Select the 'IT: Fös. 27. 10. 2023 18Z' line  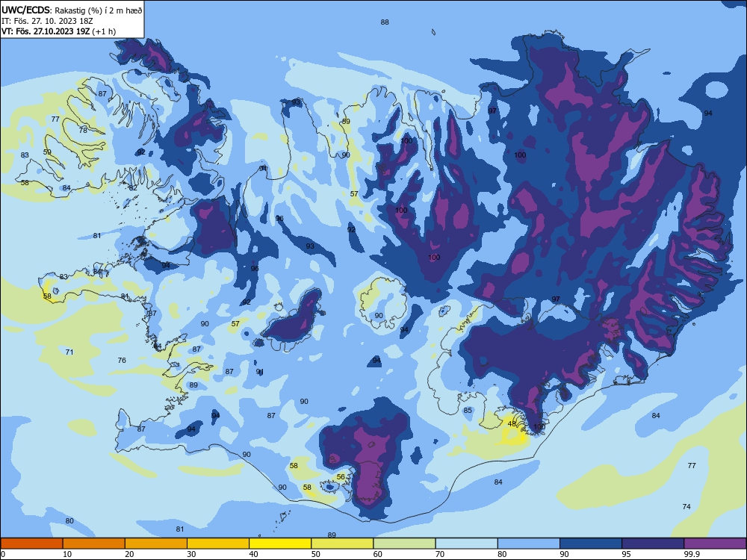coord(47,21)
